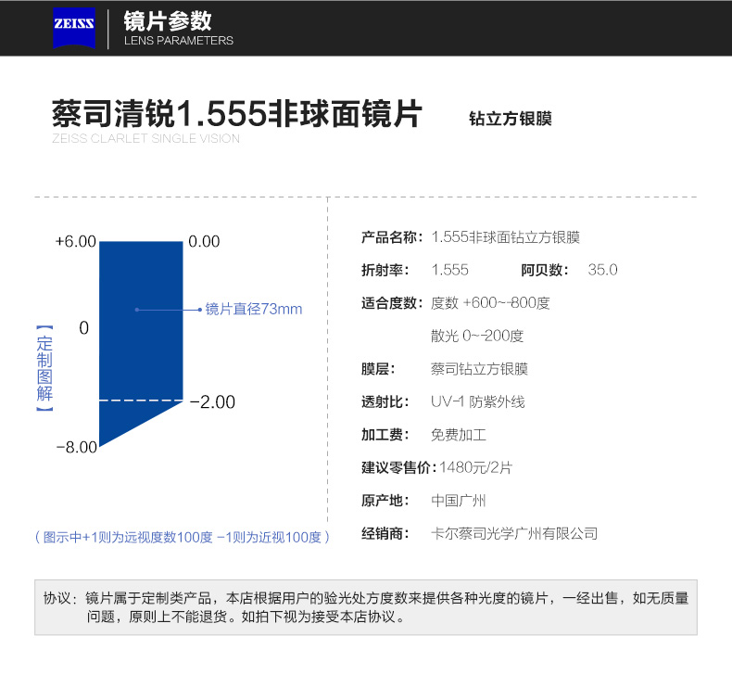This screenshot has height=700, width=732.
Task: Click the vertical 【定制图解】 label
Action: pyautogui.click(x=44, y=368)
